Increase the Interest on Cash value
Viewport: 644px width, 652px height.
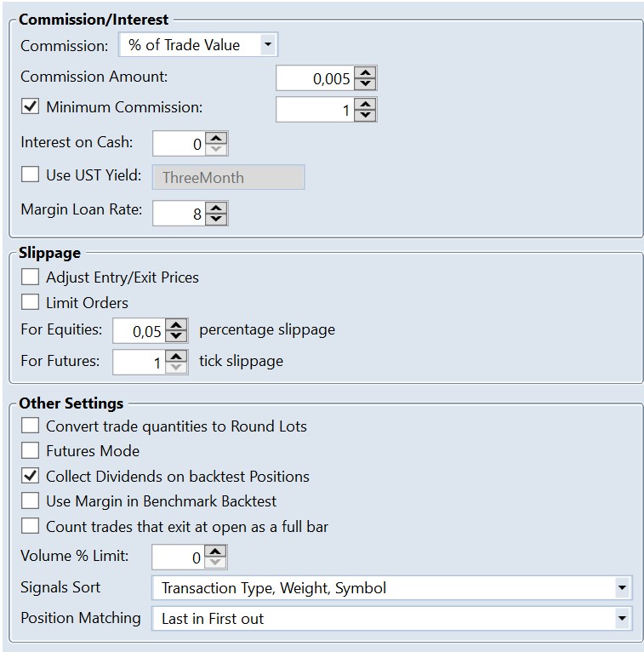point(216,139)
